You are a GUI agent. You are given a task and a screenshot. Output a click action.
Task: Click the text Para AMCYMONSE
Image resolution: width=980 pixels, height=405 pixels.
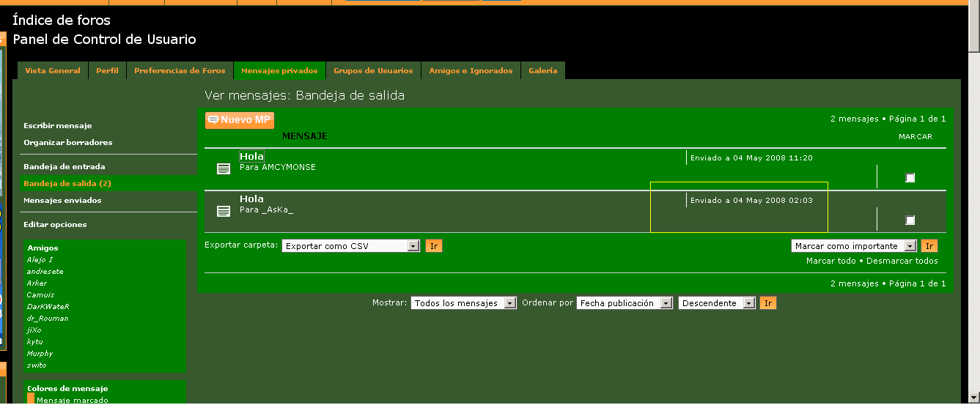278,168
